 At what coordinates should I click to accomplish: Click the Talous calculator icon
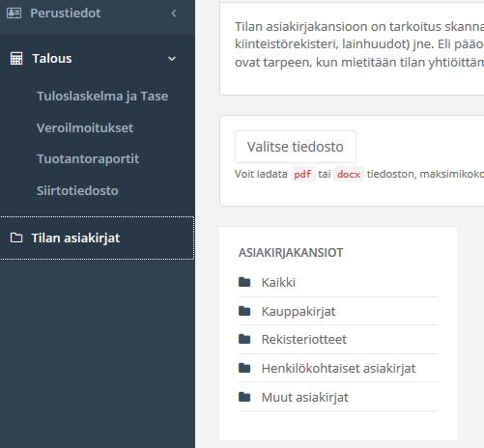[16, 59]
